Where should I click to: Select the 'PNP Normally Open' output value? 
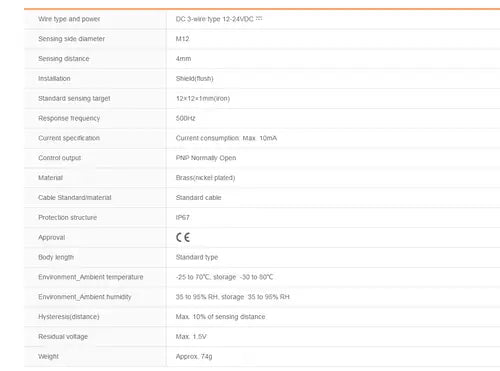click(x=206, y=158)
